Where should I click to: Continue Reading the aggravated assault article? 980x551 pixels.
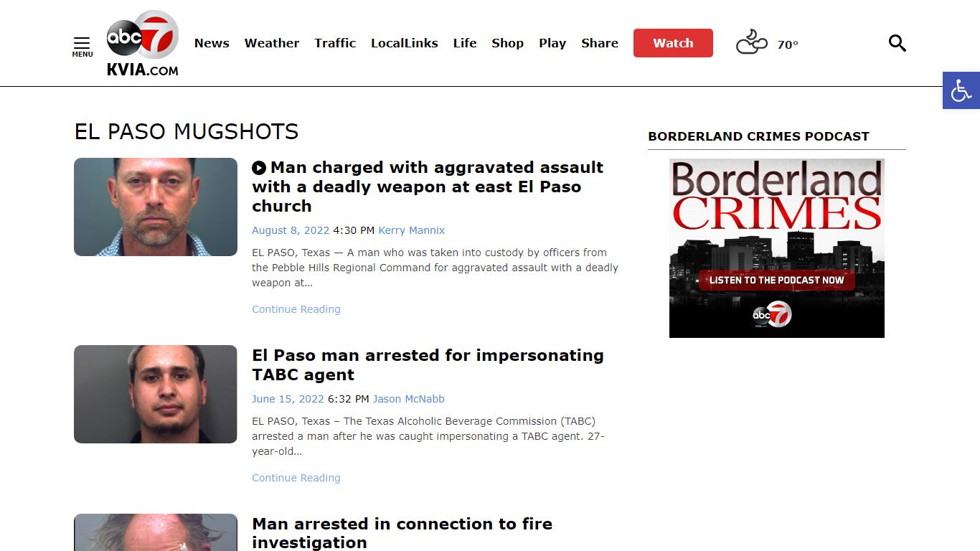pos(296,309)
